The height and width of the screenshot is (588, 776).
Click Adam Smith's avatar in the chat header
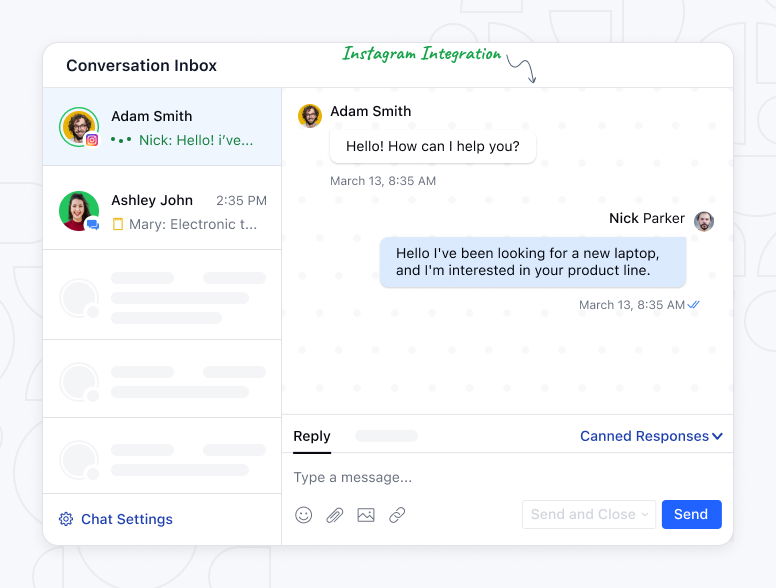(x=310, y=115)
